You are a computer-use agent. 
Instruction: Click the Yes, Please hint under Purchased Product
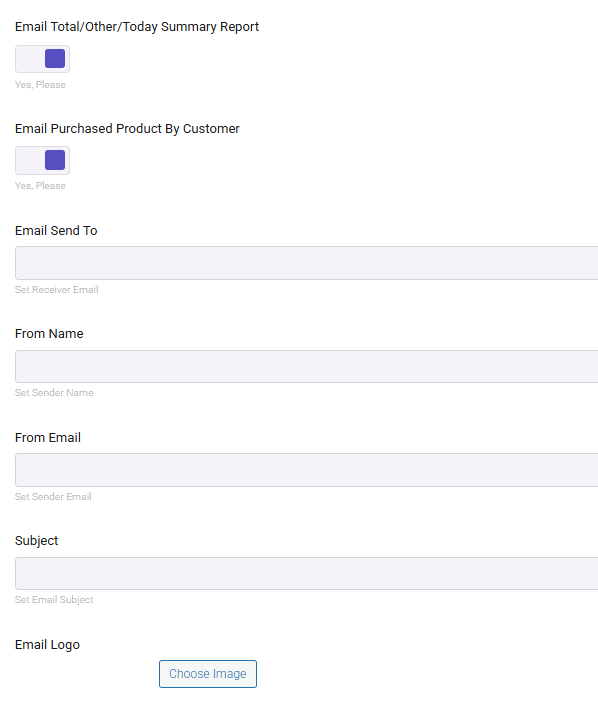click(41, 186)
